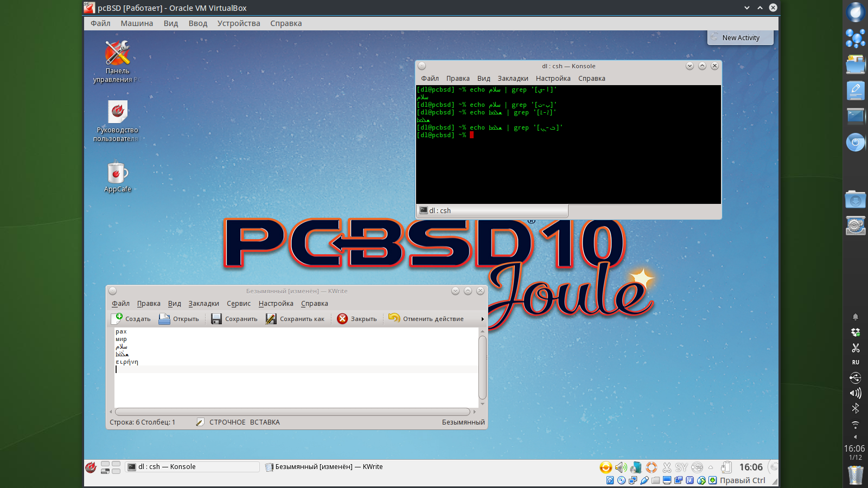The height and width of the screenshot is (488, 868).
Task: Click the host Wi-Fi network tray icon
Action: 856,424
